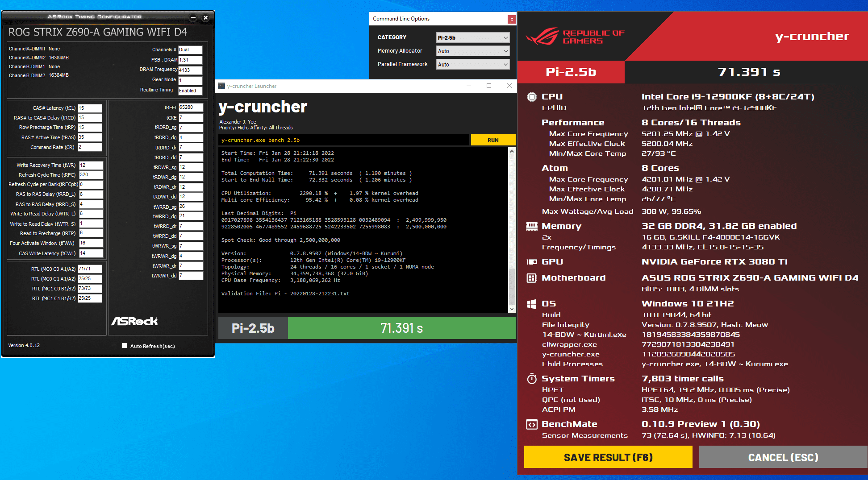
Task: Click the Row Precharge Time (tRP) field
Action: coord(90,128)
